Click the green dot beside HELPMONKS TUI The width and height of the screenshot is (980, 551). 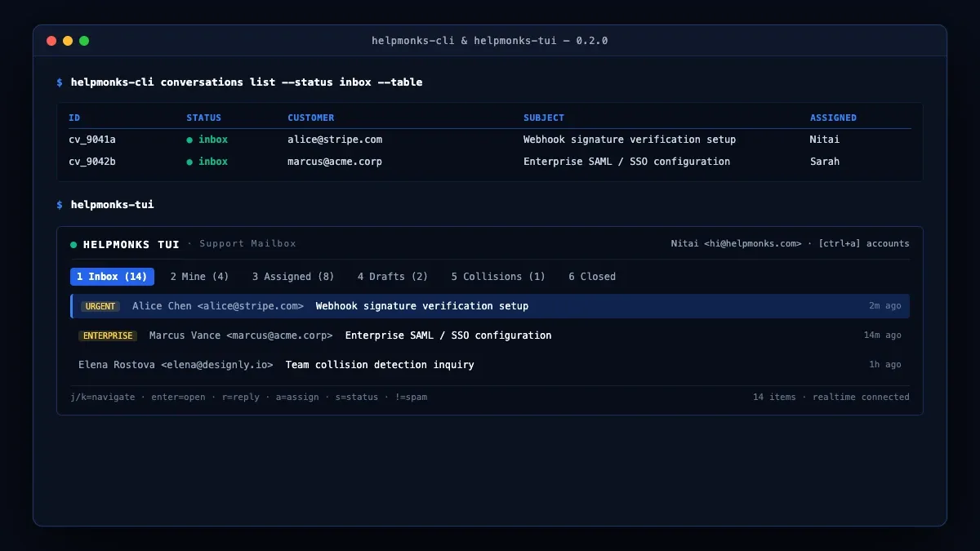coord(73,244)
